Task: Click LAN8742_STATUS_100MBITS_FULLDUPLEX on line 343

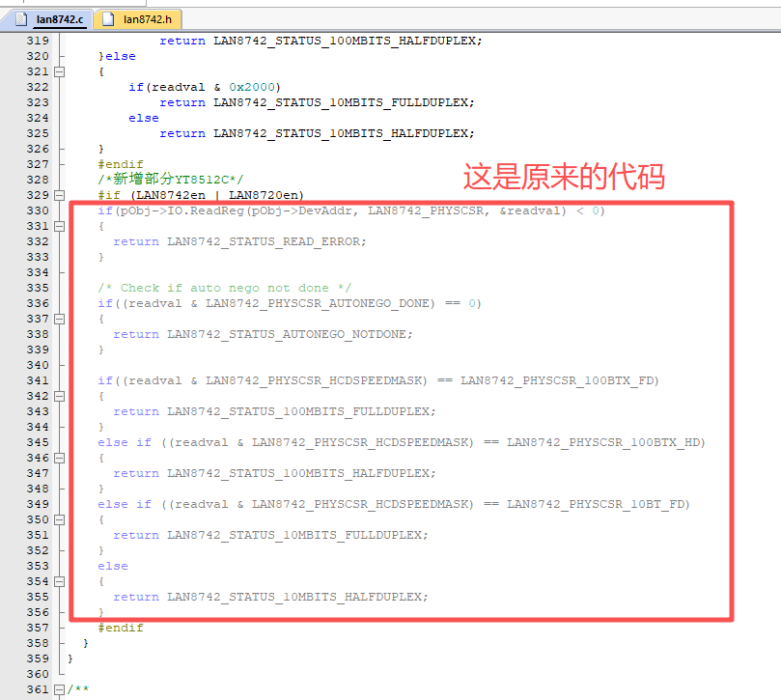Action: (298, 411)
